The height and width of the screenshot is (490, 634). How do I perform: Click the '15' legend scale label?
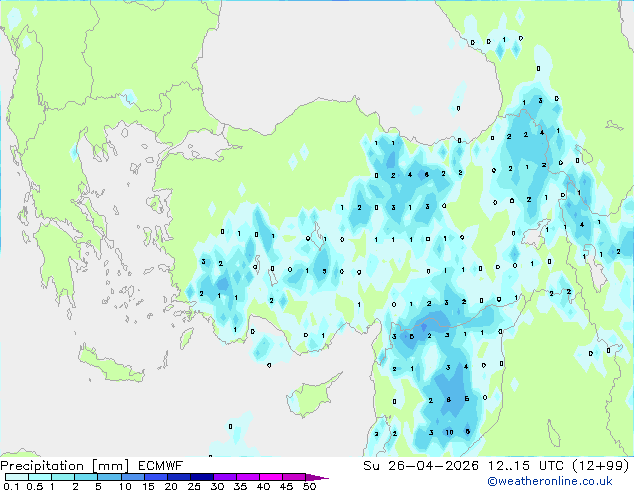pos(148,486)
